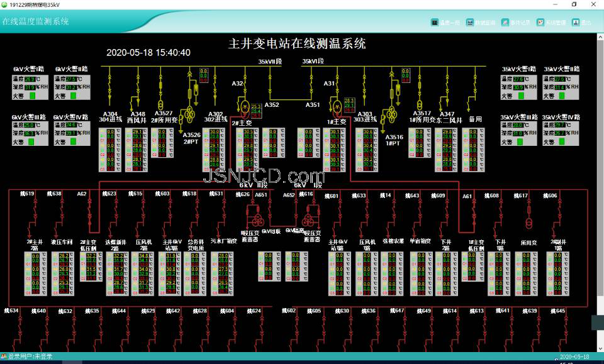Click the A352 breaker label
Viewport: 604px width, 364px height.
272,104
